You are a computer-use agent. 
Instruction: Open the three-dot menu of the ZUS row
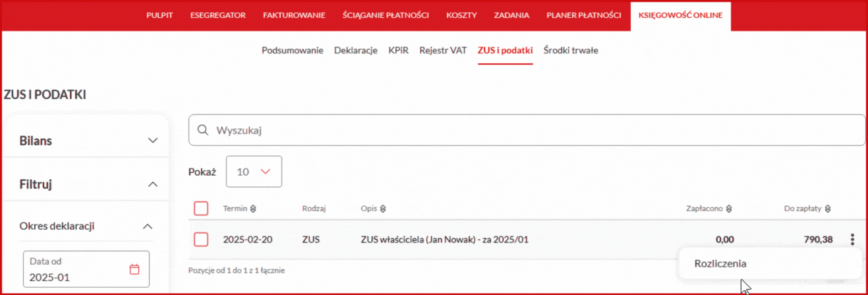(852, 240)
